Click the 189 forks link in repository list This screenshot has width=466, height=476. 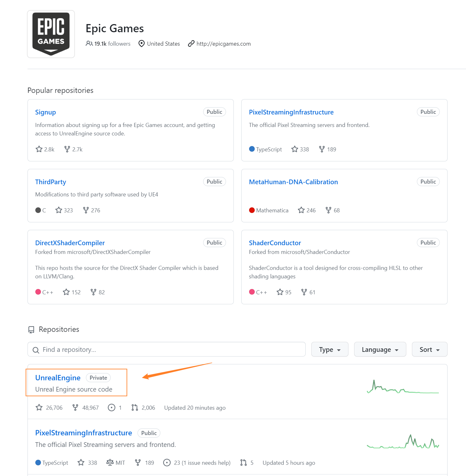144,463
